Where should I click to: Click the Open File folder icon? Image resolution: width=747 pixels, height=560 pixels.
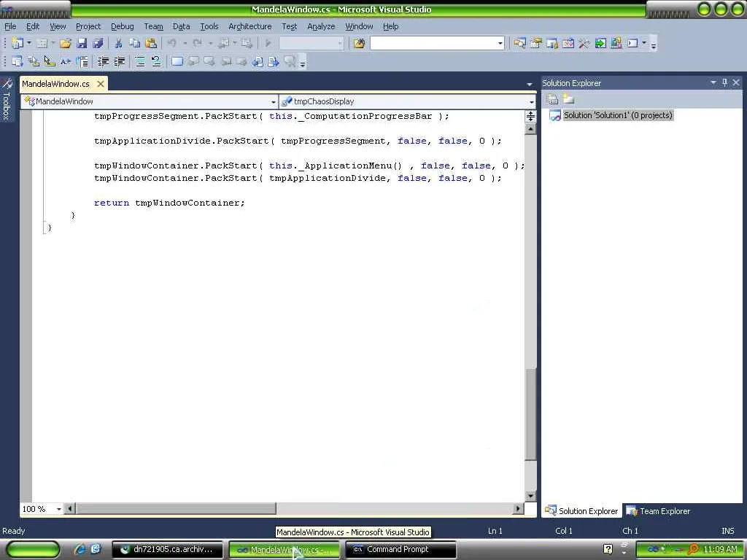coord(65,43)
